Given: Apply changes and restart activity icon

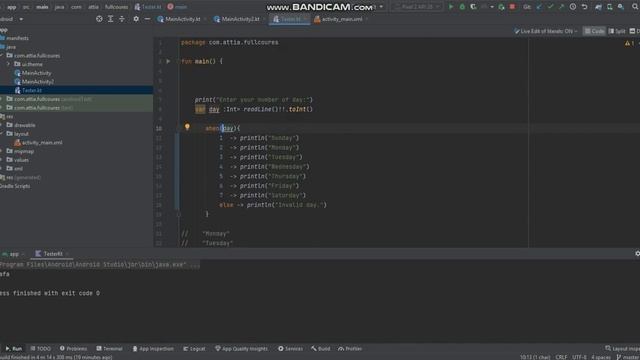Looking at the screenshot, I should pos(501,7).
